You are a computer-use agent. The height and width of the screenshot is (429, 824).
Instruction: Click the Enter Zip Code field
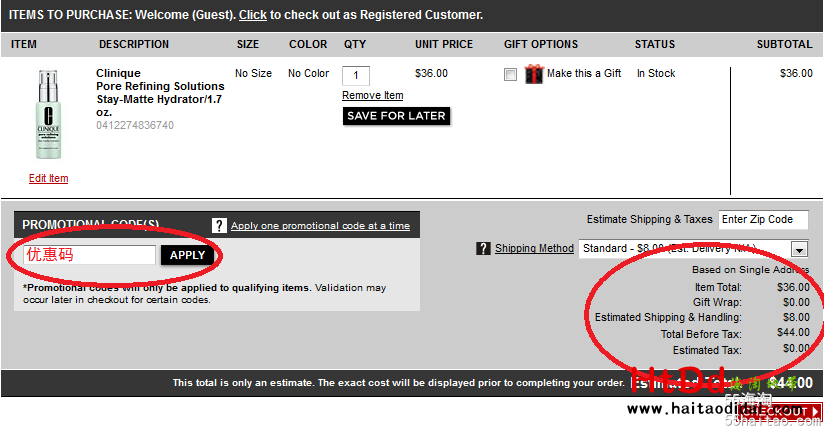pyautogui.click(x=763, y=219)
